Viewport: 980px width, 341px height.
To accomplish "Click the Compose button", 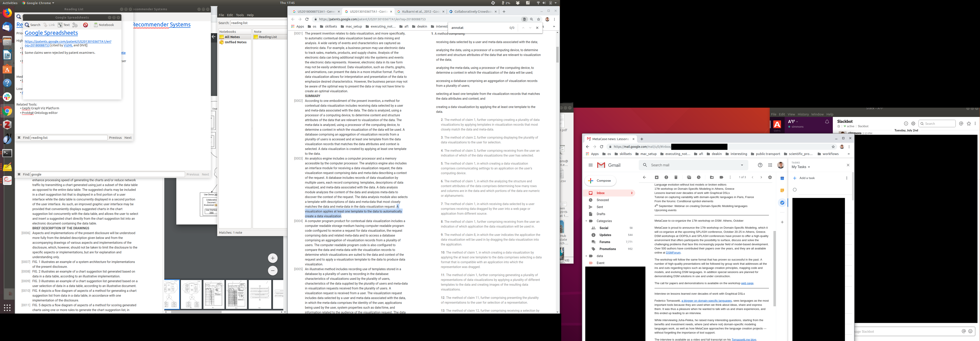I will 600,181.
